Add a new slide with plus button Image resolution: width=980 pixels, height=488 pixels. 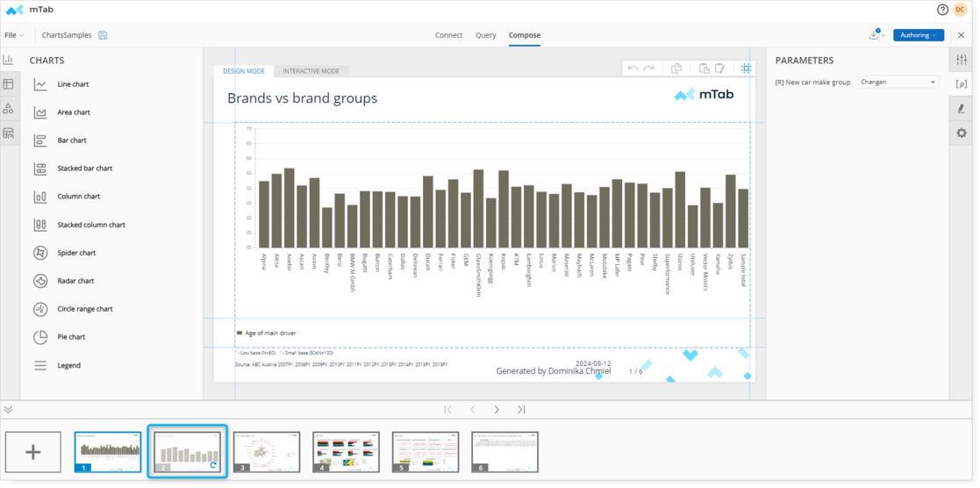[33, 452]
